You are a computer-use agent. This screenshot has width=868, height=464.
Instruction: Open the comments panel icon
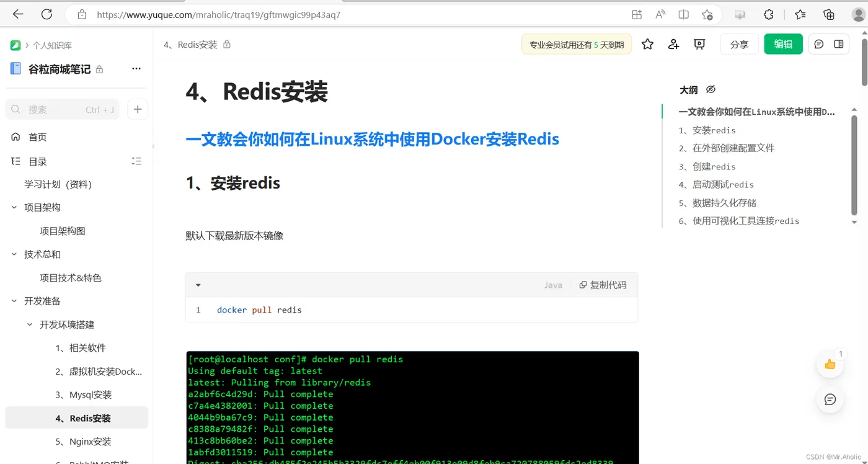point(819,44)
